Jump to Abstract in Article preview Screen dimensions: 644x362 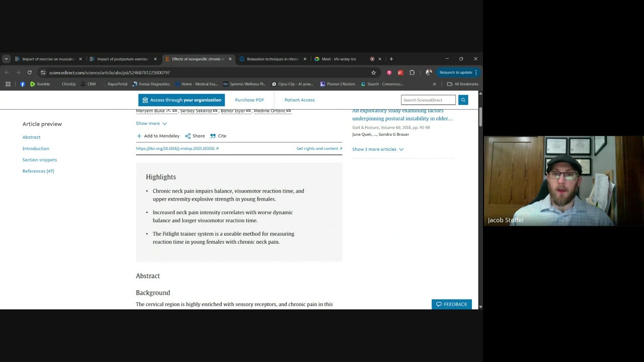tap(31, 137)
